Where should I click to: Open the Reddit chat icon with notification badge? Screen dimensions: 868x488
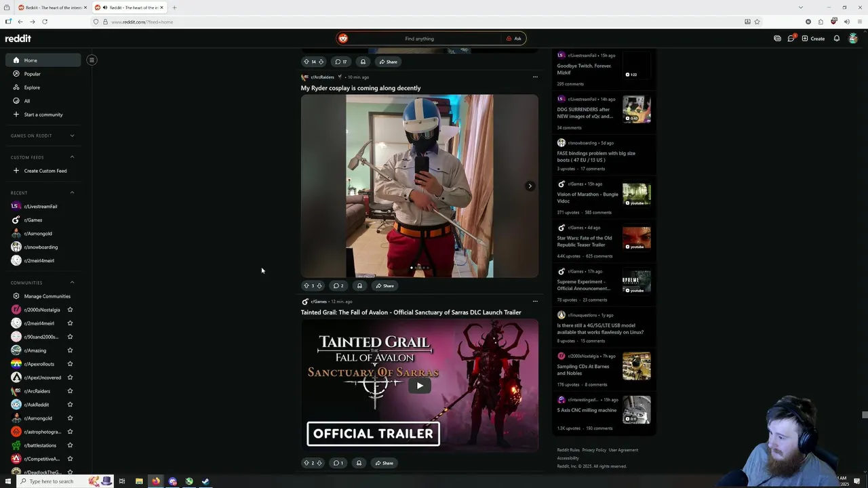[x=791, y=39]
